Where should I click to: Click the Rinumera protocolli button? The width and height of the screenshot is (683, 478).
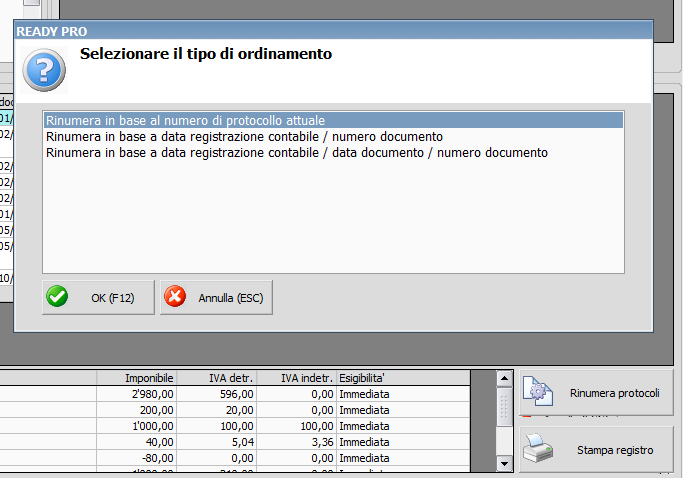point(596,393)
